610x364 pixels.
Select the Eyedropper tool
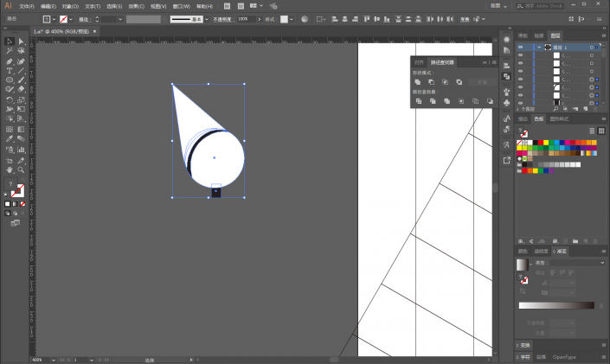(x=10, y=139)
